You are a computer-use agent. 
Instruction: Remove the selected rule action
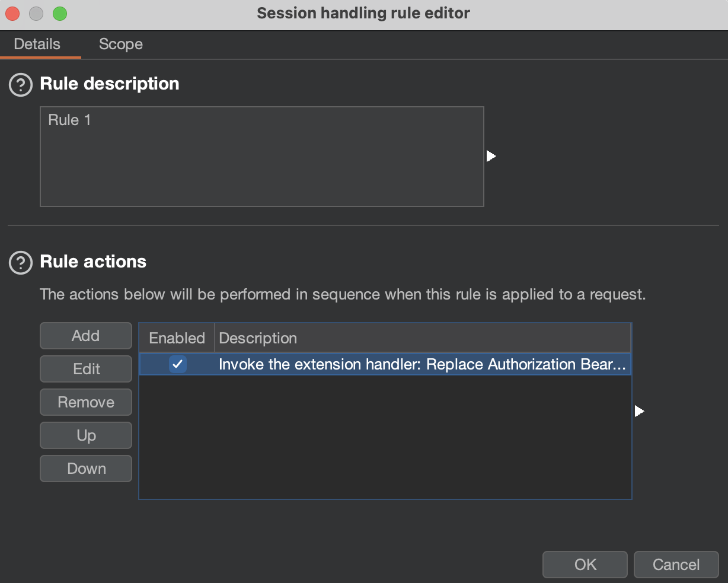click(85, 402)
